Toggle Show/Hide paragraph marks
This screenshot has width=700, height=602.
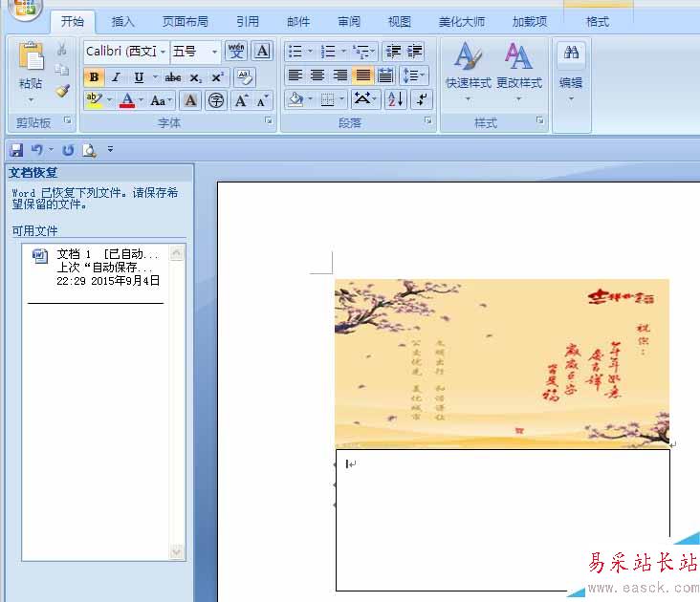422,99
